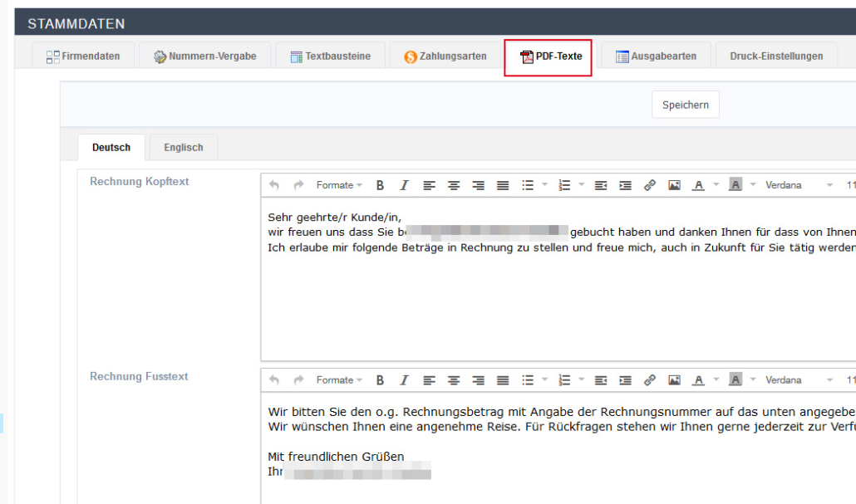Screen dimensions: 856x504
Task: Toggle numbered list in Rechnung Fusstext editor
Action: pos(564,380)
